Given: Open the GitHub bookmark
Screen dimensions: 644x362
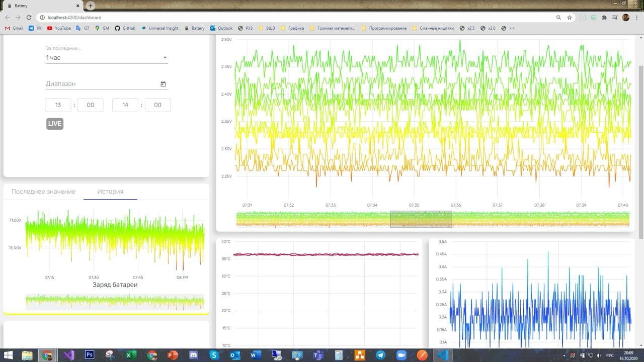Looking at the screenshot, I should pos(125,28).
